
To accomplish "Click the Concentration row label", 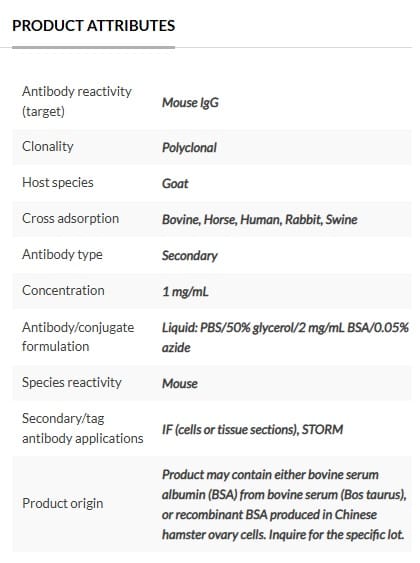I will pos(63,290).
